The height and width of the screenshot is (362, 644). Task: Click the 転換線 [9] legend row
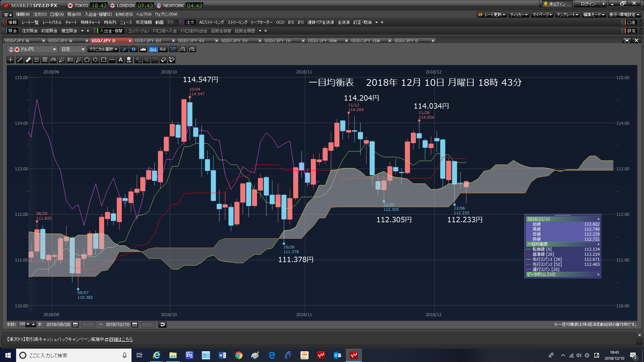(x=563, y=249)
